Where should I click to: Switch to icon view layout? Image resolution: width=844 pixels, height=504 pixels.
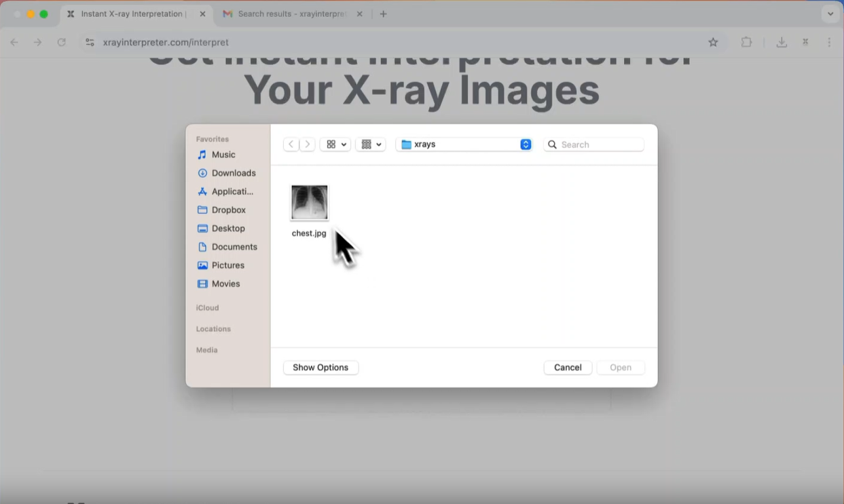331,144
